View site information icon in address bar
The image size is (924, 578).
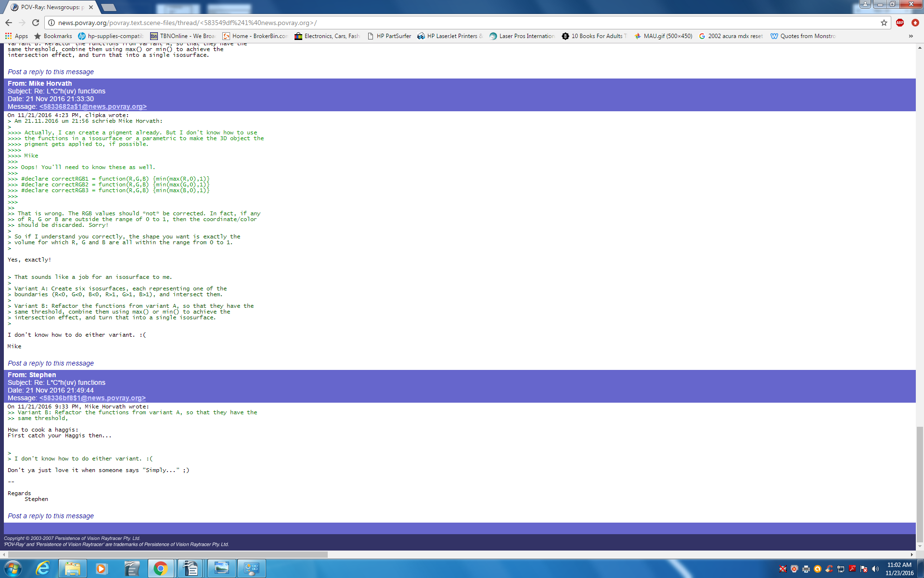51,23
